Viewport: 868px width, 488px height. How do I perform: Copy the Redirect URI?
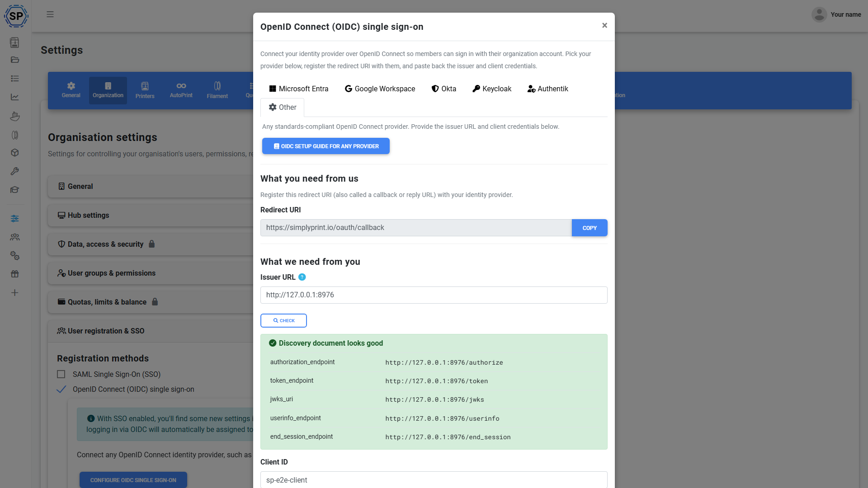click(589, 228)
